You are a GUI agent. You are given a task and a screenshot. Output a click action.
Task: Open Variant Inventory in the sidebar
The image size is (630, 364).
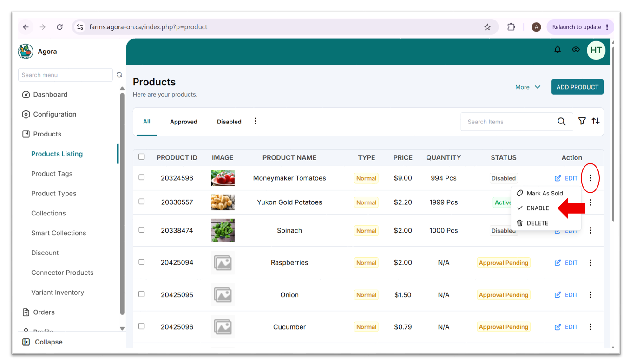tap(58, 292)
